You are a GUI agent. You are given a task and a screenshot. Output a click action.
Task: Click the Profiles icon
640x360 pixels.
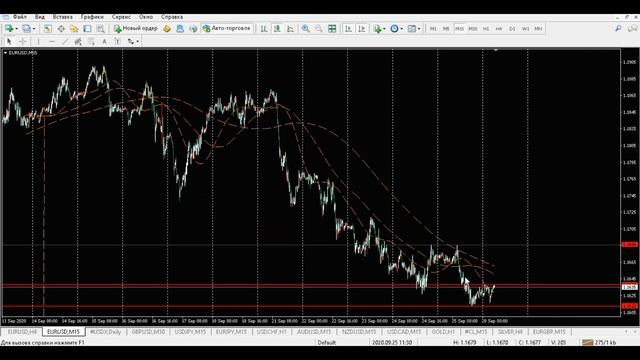pos(27,29)
